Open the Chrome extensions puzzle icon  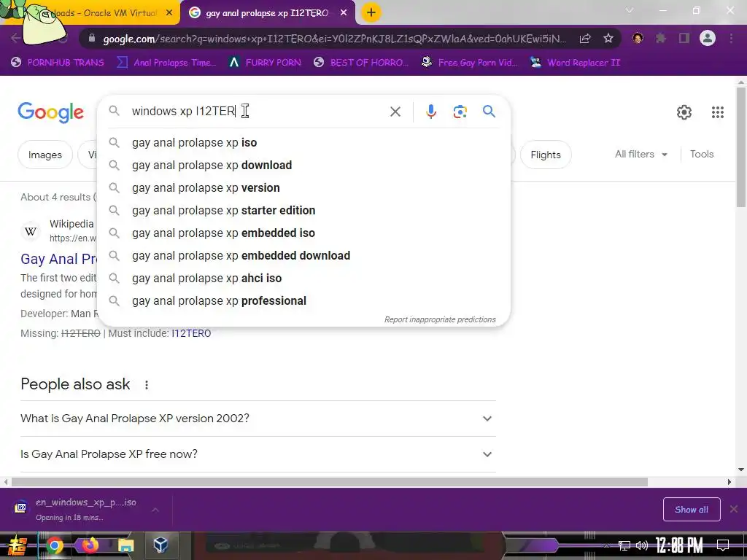pos(661,38)
